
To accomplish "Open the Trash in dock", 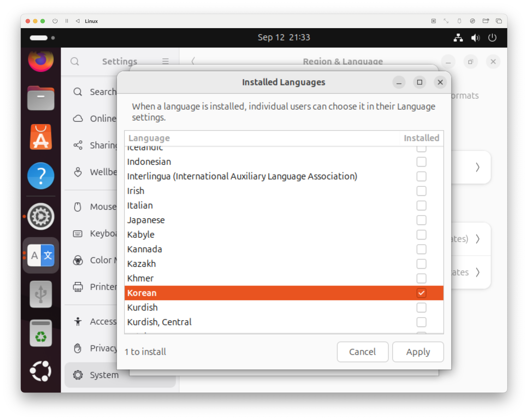I will click(x=41, y=333).
